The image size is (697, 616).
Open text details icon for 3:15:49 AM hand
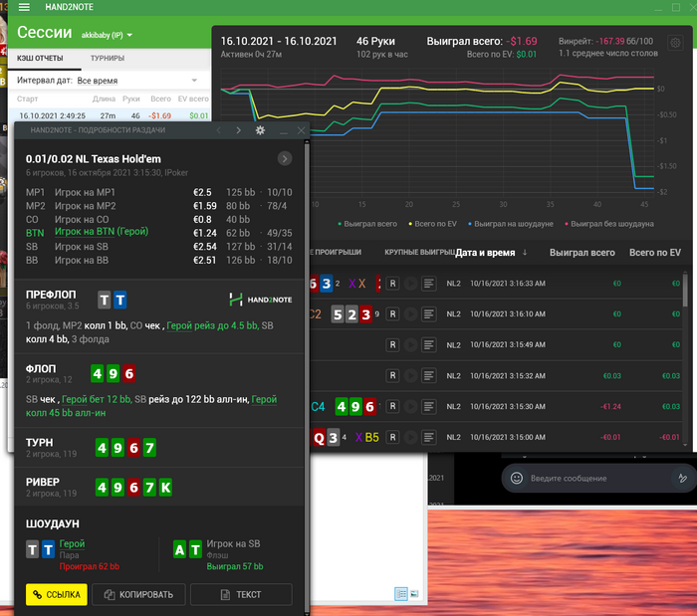[428, 344]
